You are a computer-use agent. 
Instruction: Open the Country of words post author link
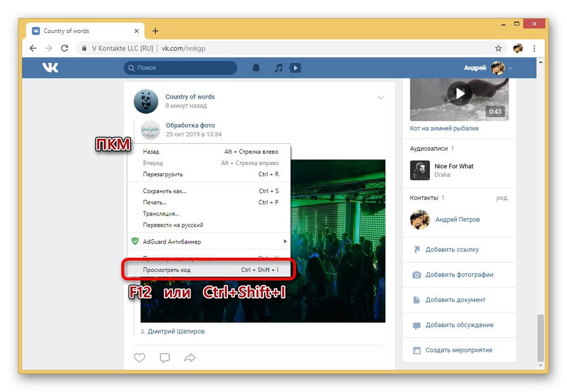coord(190,96)
